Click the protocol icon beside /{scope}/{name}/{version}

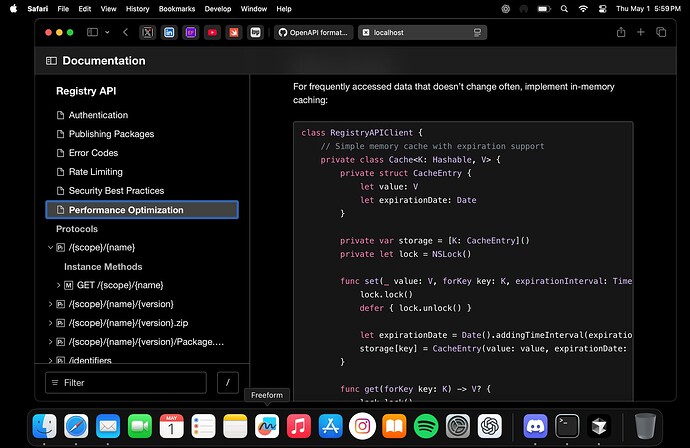click(61, 305)
